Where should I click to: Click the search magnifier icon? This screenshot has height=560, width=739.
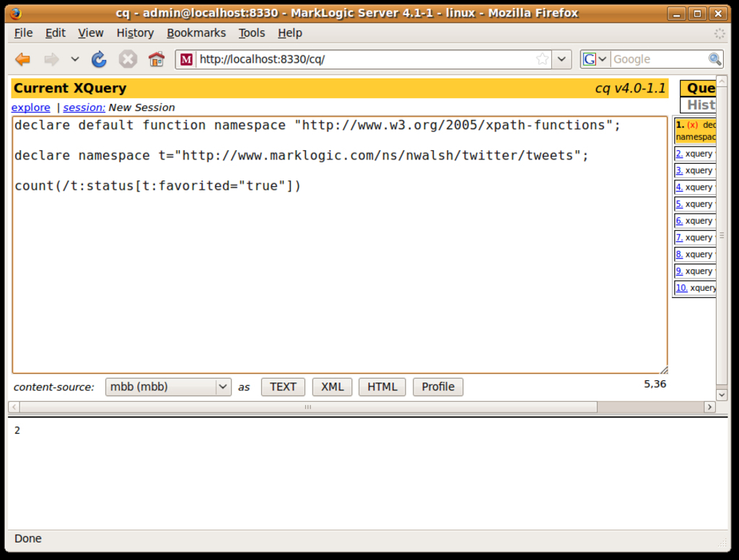click(x=715, y=59)
